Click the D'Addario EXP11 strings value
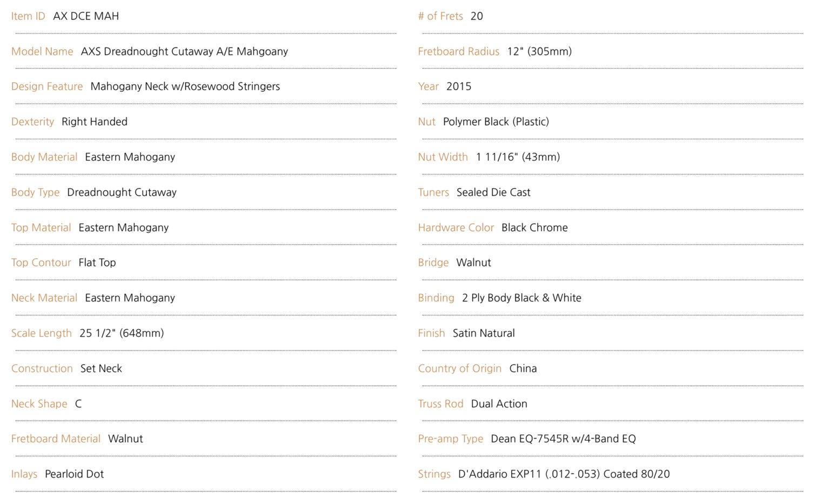Viewport: 830px width, 504px height. (564, 474)
